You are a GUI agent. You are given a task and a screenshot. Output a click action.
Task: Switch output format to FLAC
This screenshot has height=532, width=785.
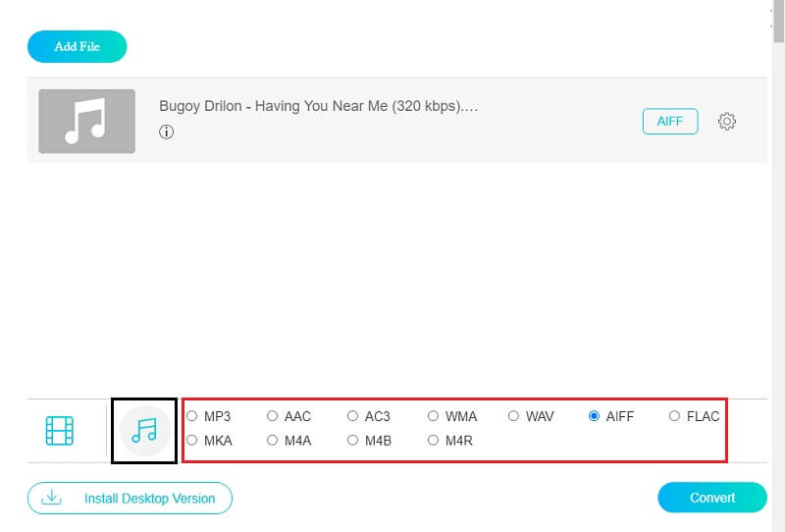675,416
